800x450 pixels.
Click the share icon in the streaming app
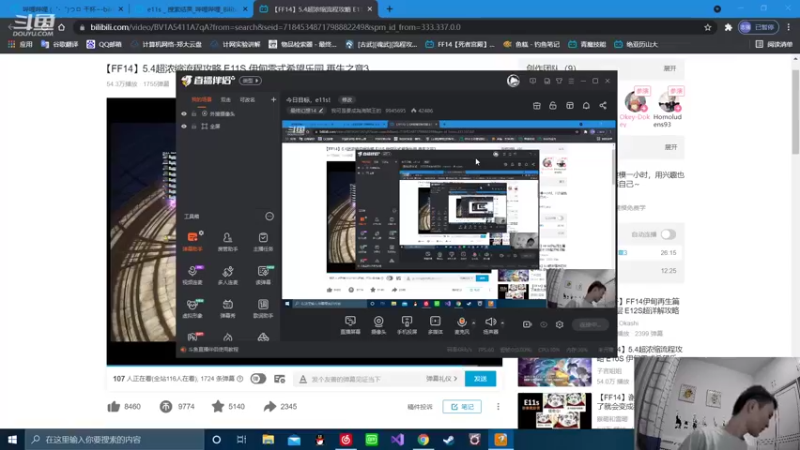603,106
